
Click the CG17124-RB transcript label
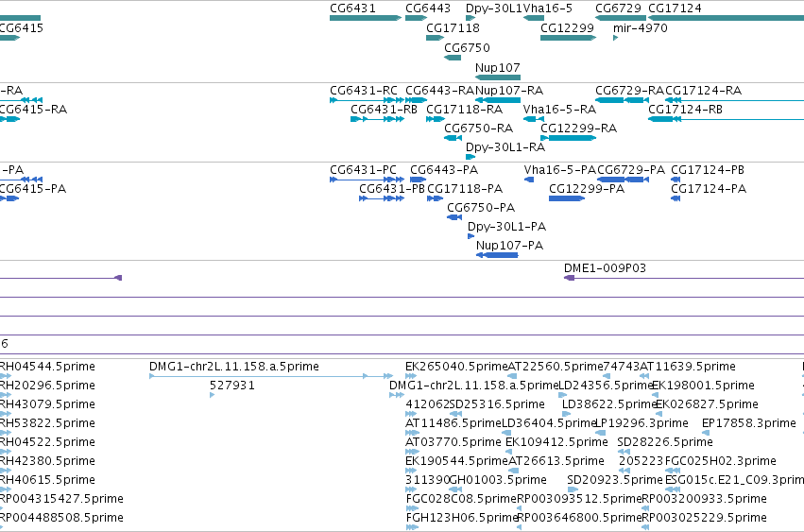pyautogui.click(x=686, y=110)
